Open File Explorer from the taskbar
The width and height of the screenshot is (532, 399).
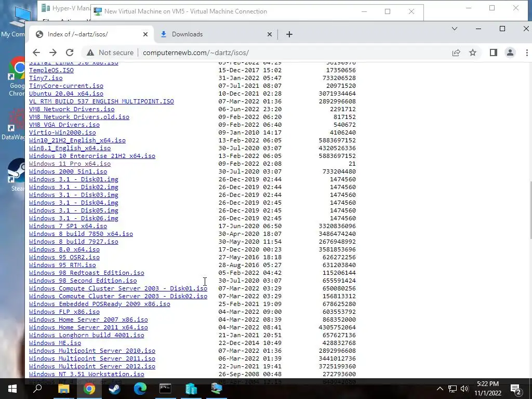63,389
